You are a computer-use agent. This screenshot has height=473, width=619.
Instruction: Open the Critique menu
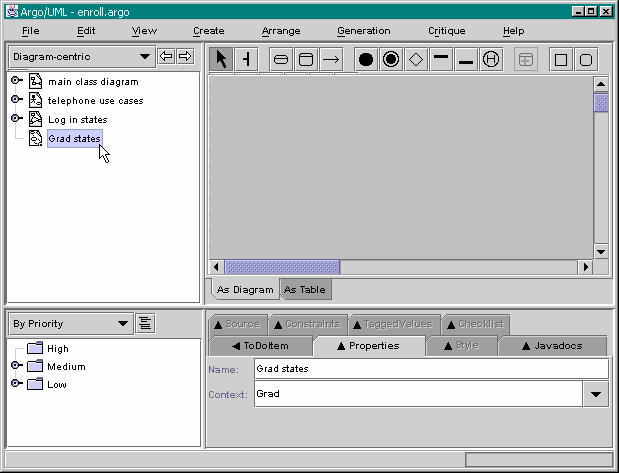(x=446, y=31)
